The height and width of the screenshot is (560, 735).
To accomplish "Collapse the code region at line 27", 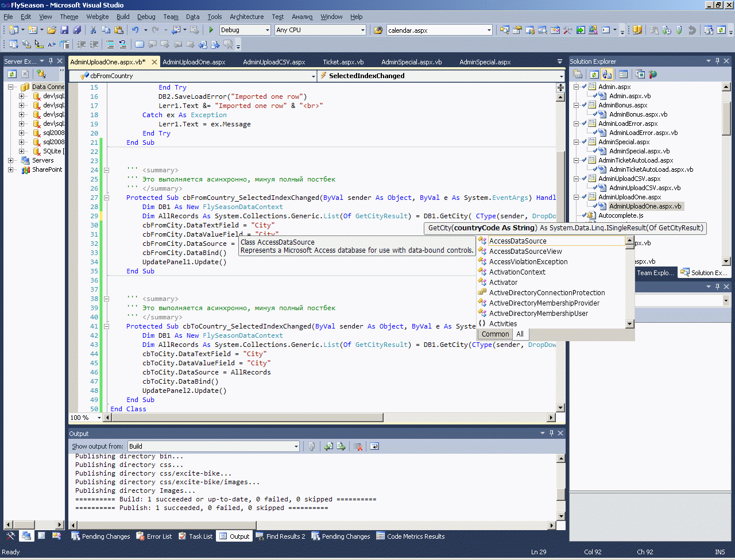I will [x=106, y=198].
